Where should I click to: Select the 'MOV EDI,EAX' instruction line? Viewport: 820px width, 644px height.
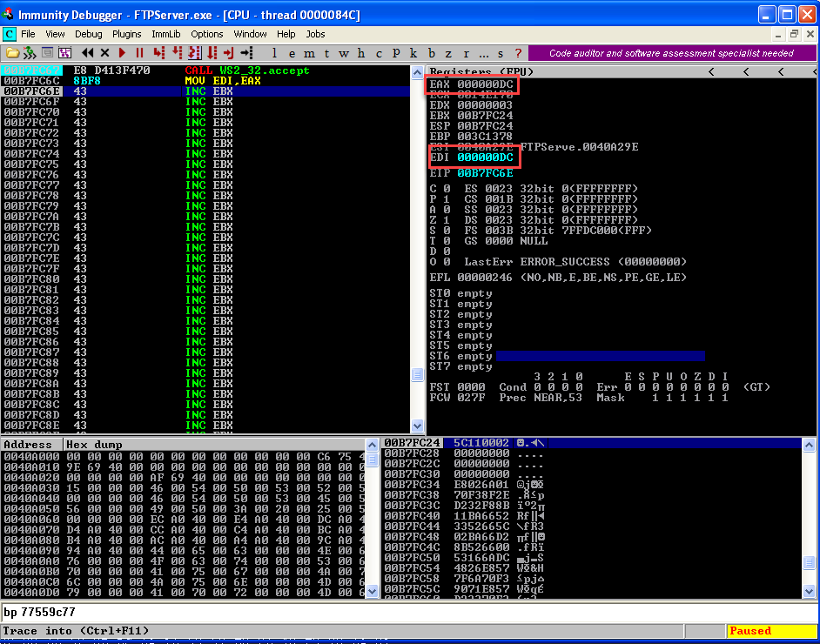tap(205, 81)
